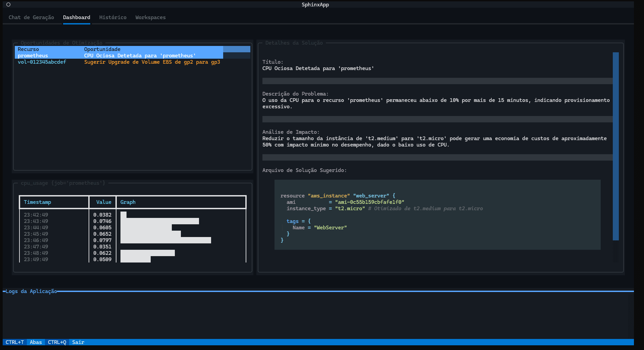The width and height of the screenshot is (644, 350).
Task: Select the row with value 0.0797
Action: point(102,240)
